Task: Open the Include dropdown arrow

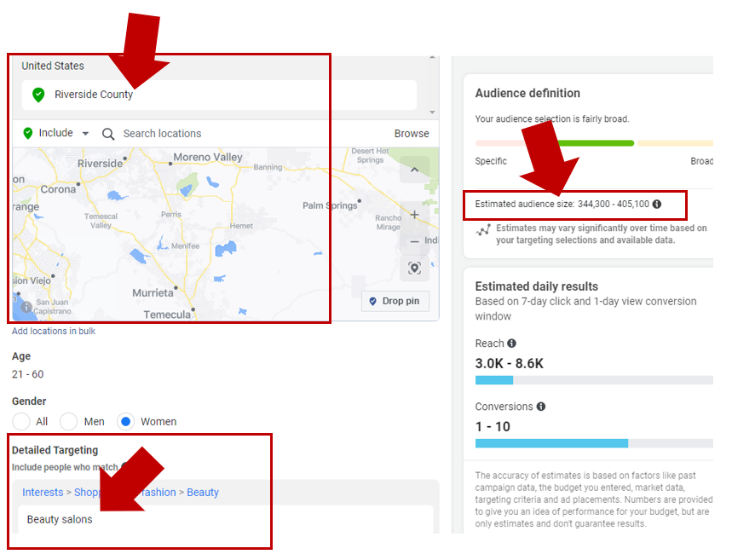Action: tap(85, 134)
